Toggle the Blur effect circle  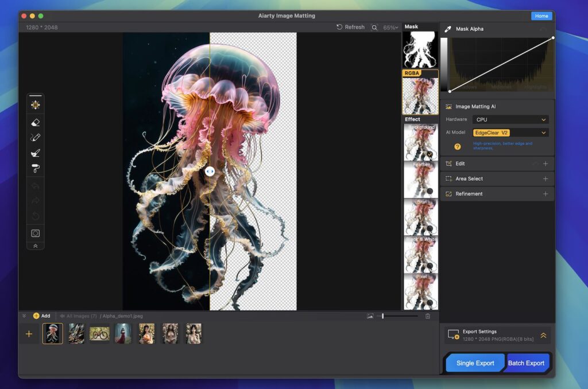click(430, 228)
